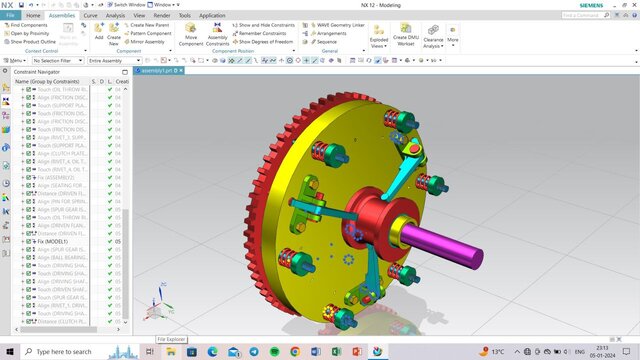Open the More dropdown in ribbon

coord(453,36)
